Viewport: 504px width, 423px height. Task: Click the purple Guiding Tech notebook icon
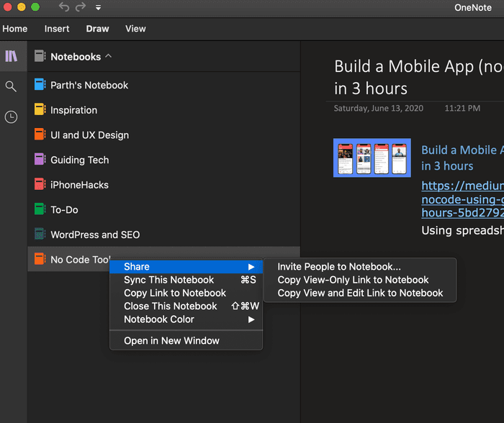[x=40, y=159]
